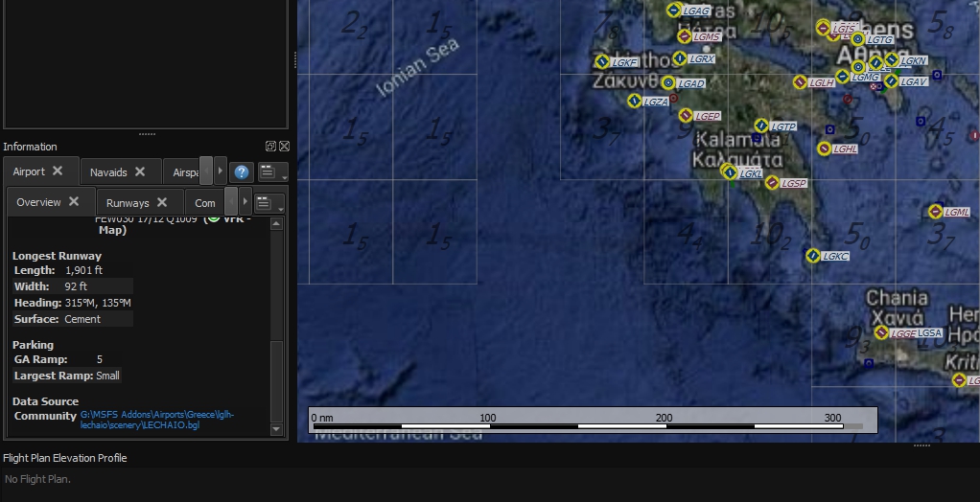Close the Information dock panel

pyautogui.click(x=285, y=147)
